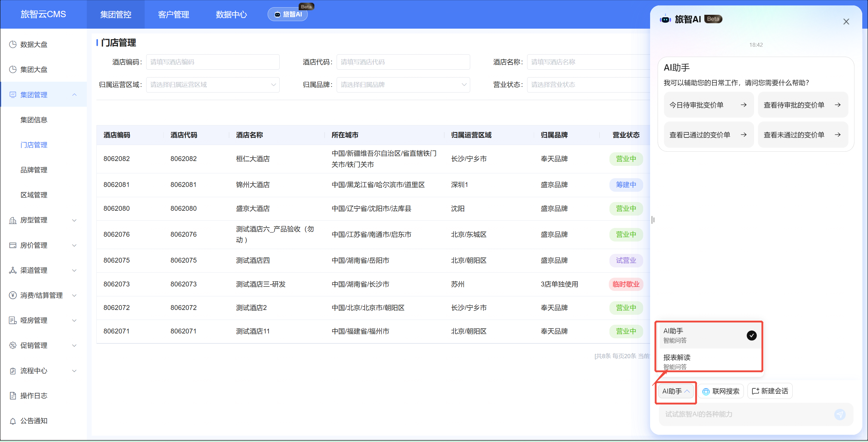Screen dimensions: 868x442
Task: Click the 流程中心 clipboard icon
Action: click(12, 371)
